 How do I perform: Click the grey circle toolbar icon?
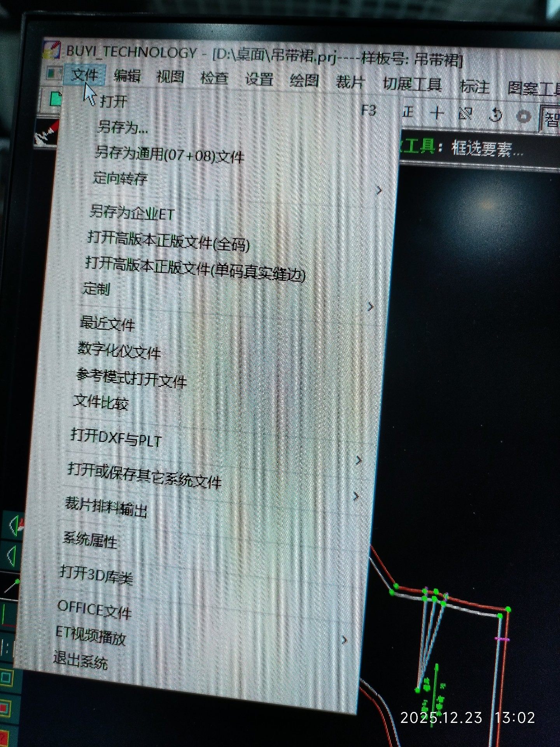[523, 116]
